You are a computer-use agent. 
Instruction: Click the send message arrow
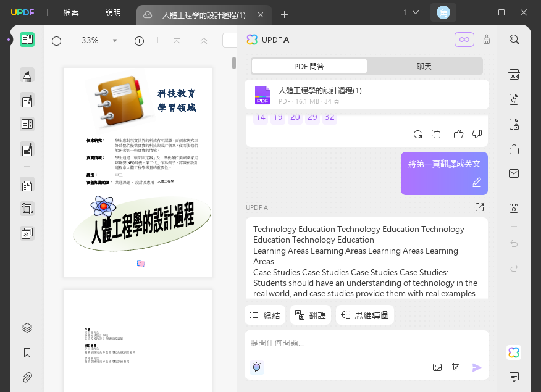click(477, 367)
